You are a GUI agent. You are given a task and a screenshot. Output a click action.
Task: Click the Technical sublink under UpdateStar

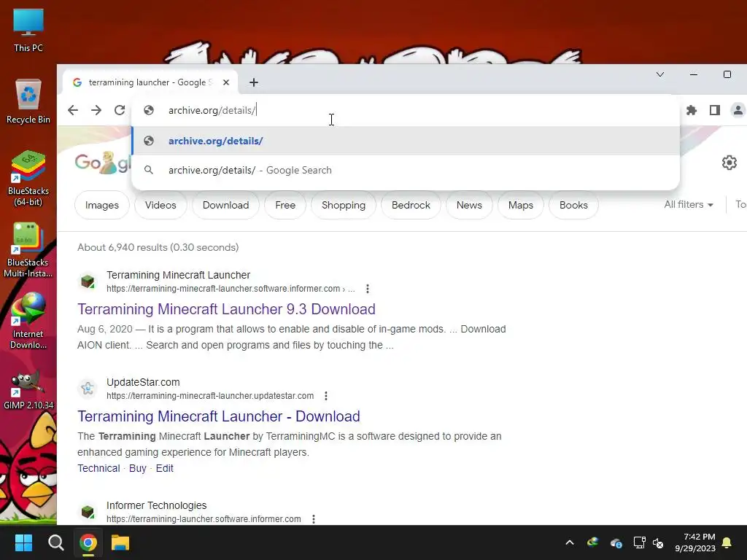point(98,468)
